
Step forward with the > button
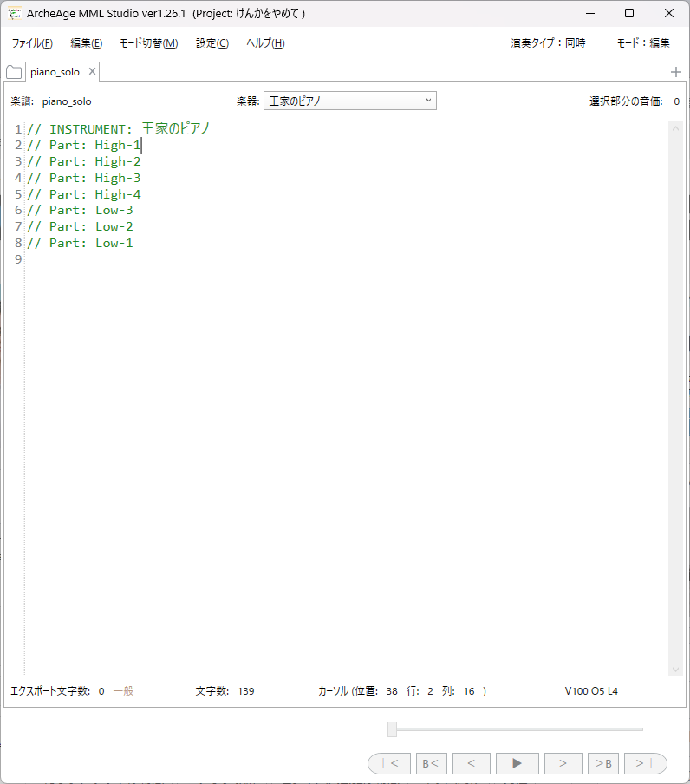click(x=563, y=763)
